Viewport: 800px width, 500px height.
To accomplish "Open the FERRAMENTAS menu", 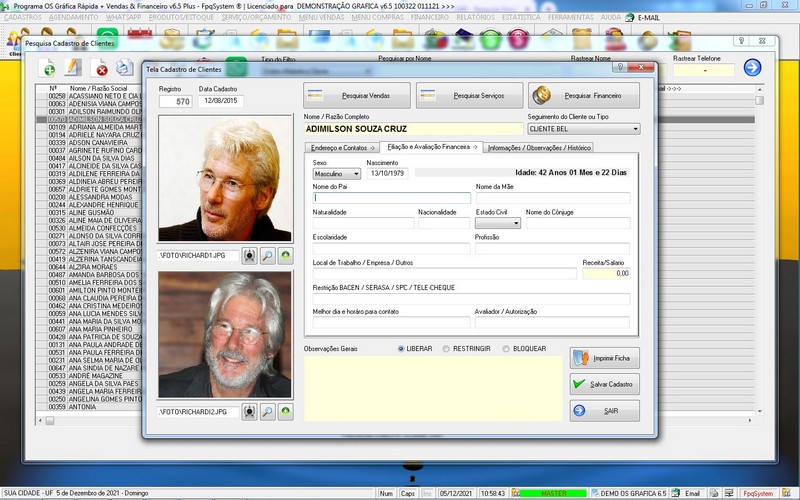I will pos(570,17).
